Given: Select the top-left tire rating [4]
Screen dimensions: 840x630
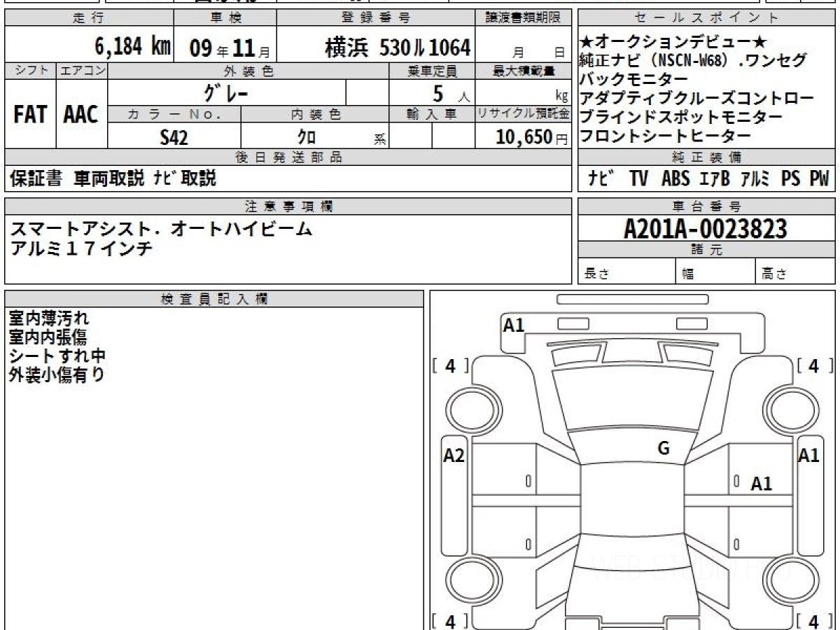Looking at the screenshot, I should tap(450, 365).
